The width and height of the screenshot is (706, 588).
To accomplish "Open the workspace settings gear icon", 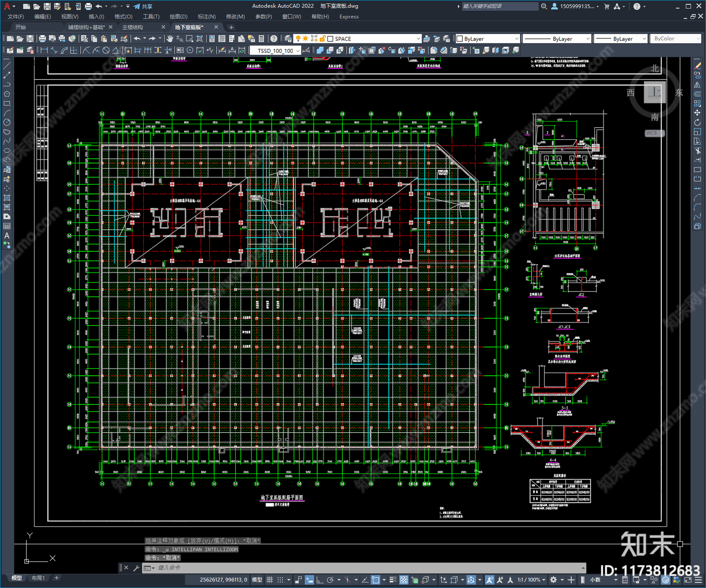I will click(554, 580).
